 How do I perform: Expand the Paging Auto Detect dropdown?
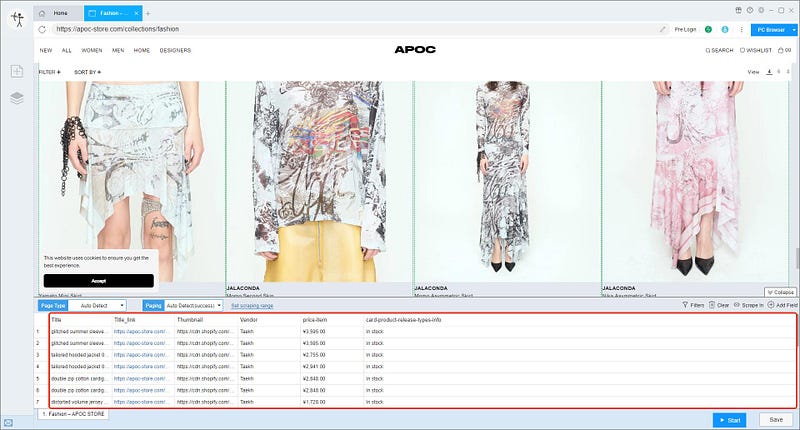point(193,306)
